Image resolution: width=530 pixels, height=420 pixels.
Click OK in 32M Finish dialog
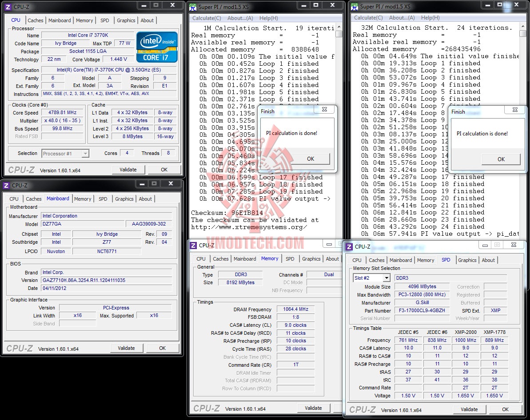(501, 159)
